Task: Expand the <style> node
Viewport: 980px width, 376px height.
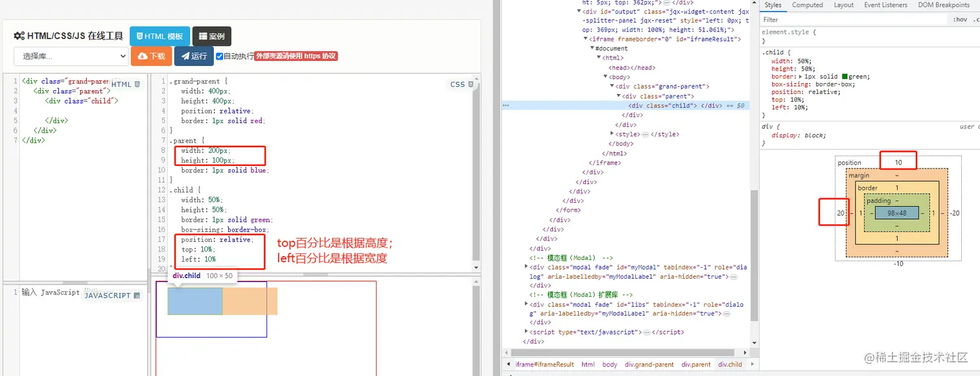Action: [611, 134]
